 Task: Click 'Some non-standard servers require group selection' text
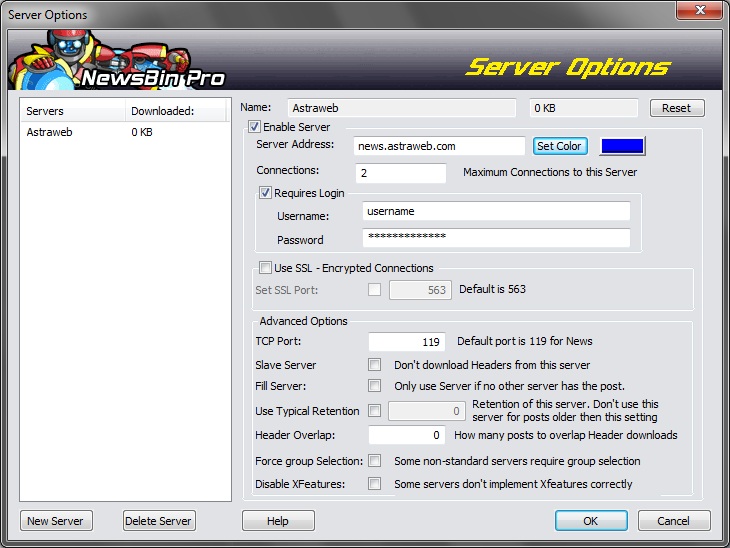click(517, 461)
